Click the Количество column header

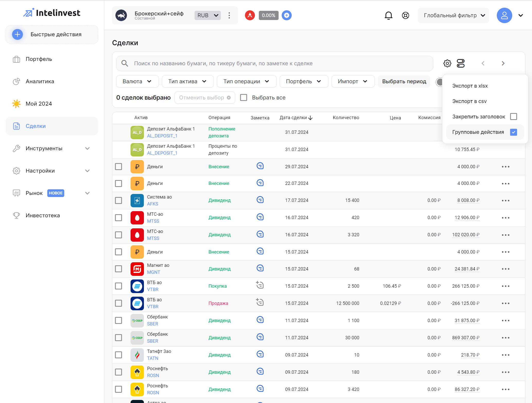[x=346, y=118]
